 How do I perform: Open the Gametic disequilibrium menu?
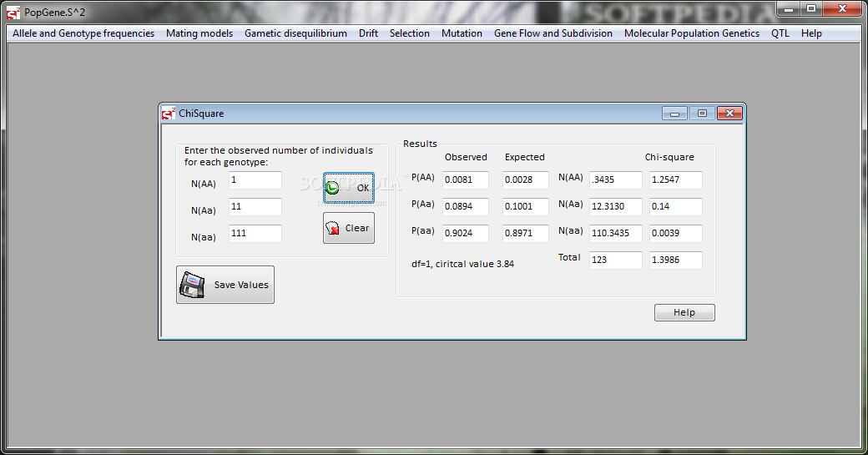(x=295, y=33)
